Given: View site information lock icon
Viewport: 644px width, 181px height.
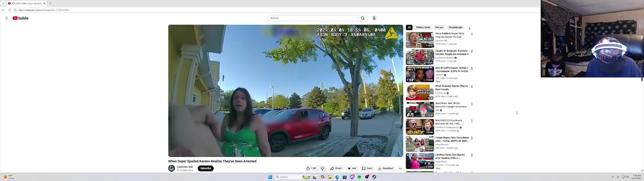Looking at the screenshot, I should [x=15, y=10].
